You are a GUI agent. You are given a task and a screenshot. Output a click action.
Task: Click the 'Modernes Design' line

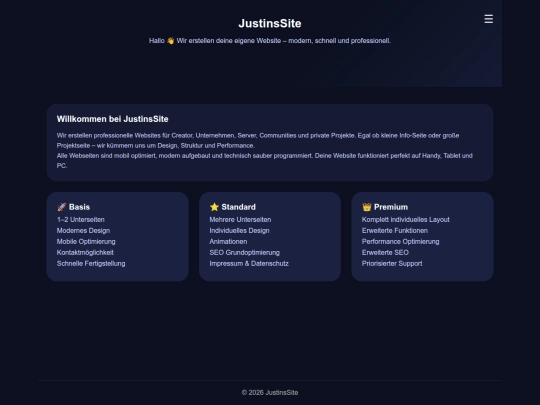(83, 231)
